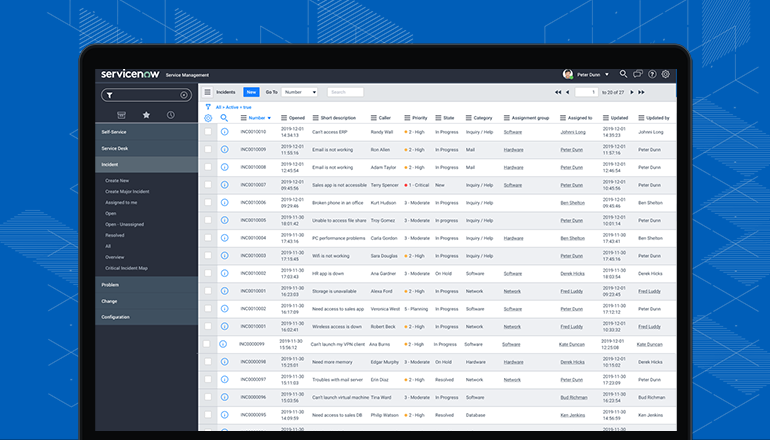Open Assigned to me module
Screen dimensions: 770x440
click(x=121, y=202)
